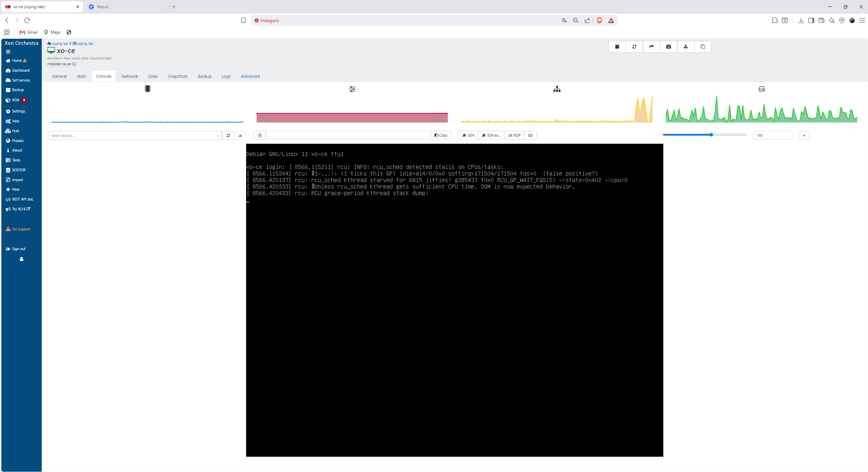The height and width of the screenshot is (472, 868).
Task: Click the RDP connection button
Action: (x=514, y=135)
